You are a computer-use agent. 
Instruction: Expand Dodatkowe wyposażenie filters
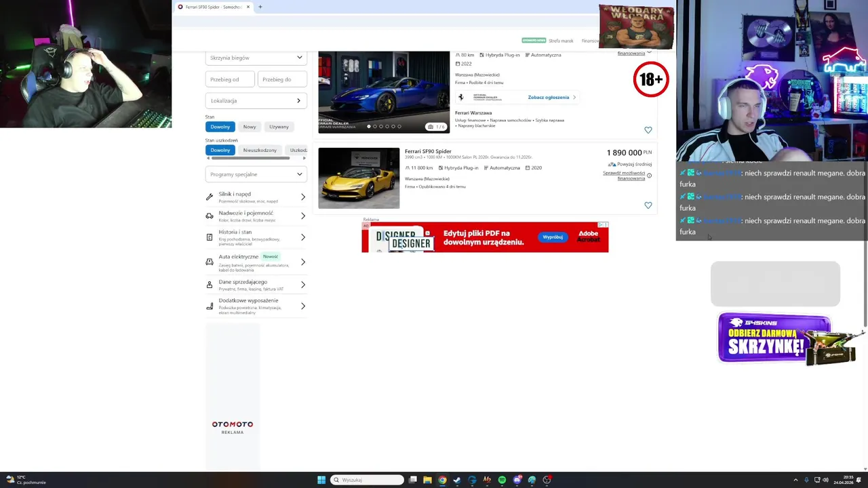pos(303,306)
